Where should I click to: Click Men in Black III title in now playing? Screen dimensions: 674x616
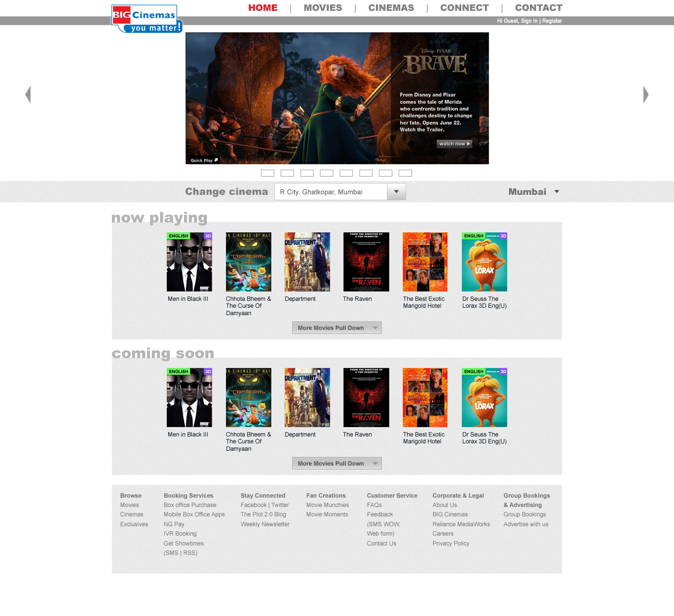point(188,299)
